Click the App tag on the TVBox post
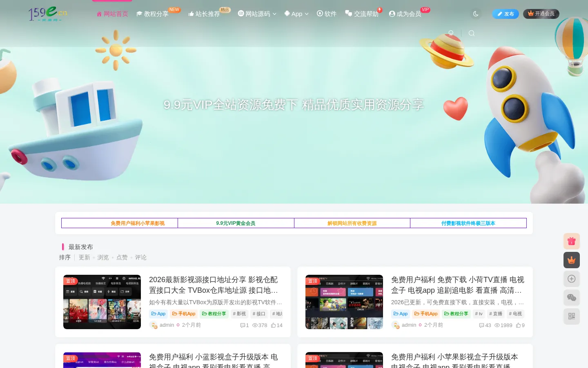 click(x=158, y=314)
